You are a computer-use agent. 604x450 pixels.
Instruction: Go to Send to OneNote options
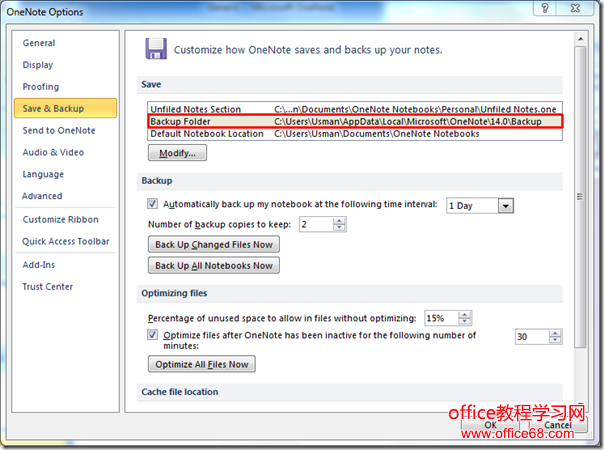(x=59, y=131)
